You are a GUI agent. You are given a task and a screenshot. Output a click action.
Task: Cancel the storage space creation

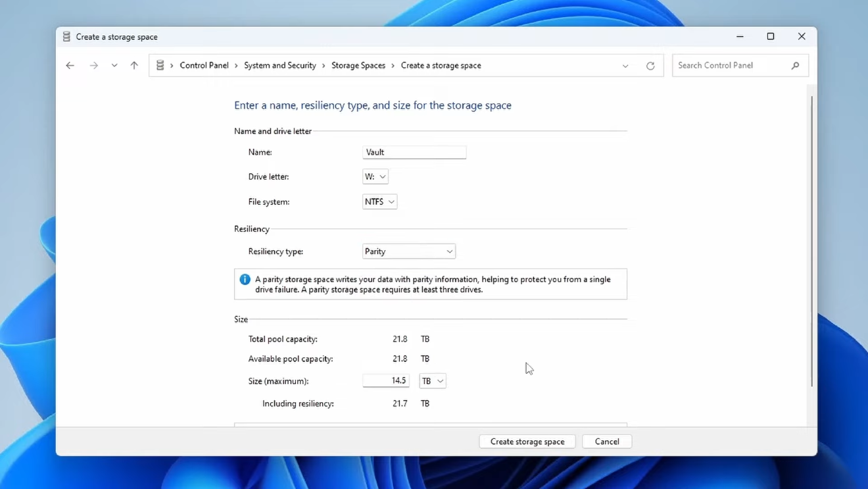coord(606,441)
